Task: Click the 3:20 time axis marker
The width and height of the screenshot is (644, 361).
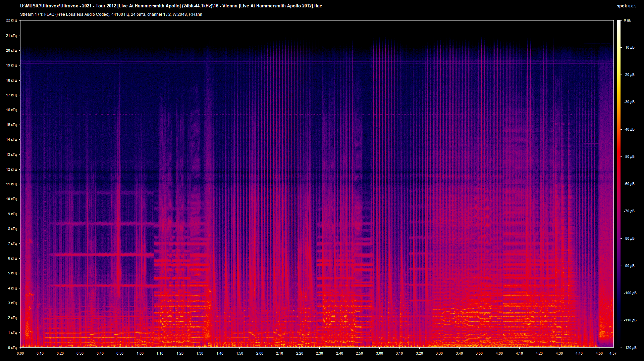Action: [419, 353]
